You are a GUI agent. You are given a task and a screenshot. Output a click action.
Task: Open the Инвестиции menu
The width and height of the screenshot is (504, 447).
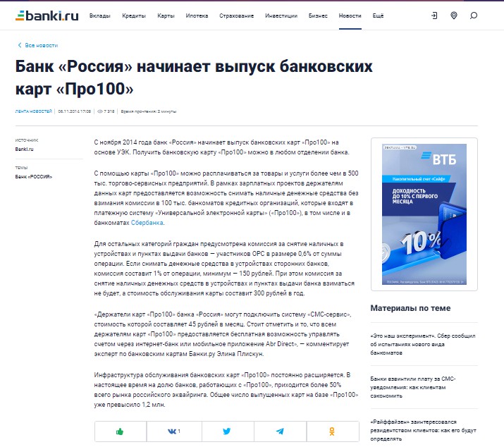click(x=281, y=16)
